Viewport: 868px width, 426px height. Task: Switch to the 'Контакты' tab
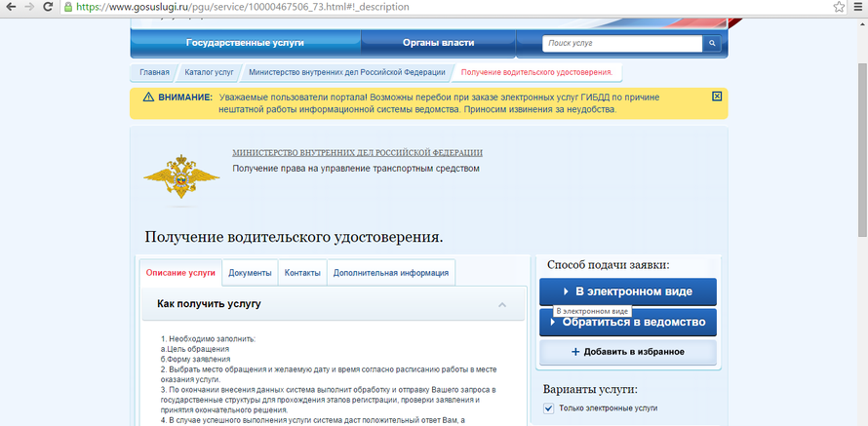(302, 273)
